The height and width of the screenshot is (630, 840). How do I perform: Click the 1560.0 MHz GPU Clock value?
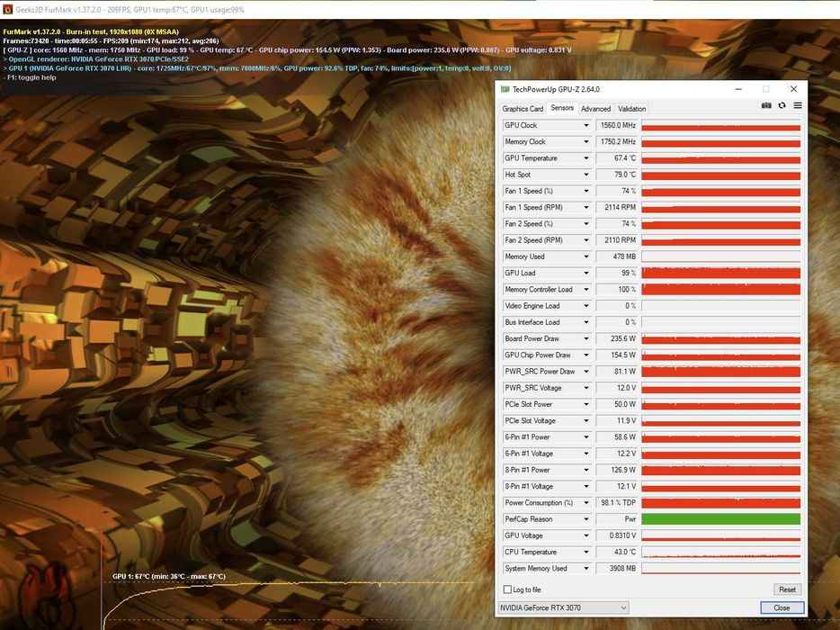click(617, 125)
